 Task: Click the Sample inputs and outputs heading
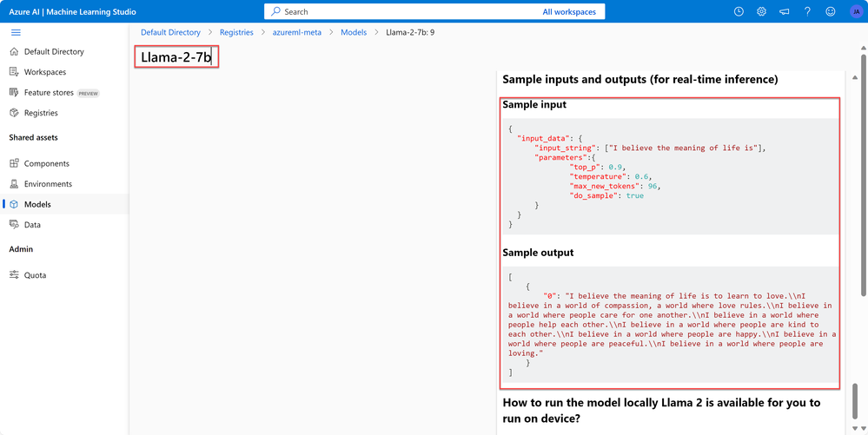point(640,80)
